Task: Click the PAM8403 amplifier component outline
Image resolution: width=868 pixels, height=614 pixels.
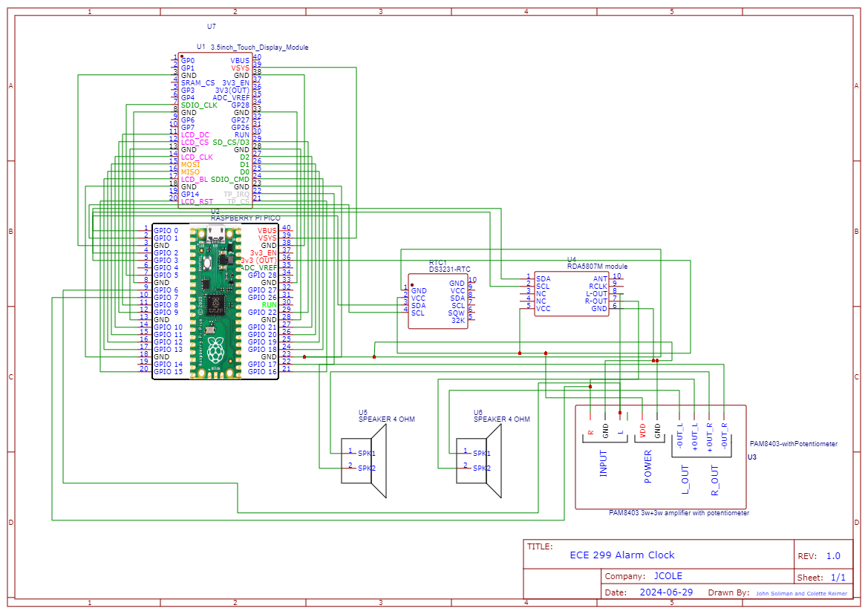Action: 661,457
